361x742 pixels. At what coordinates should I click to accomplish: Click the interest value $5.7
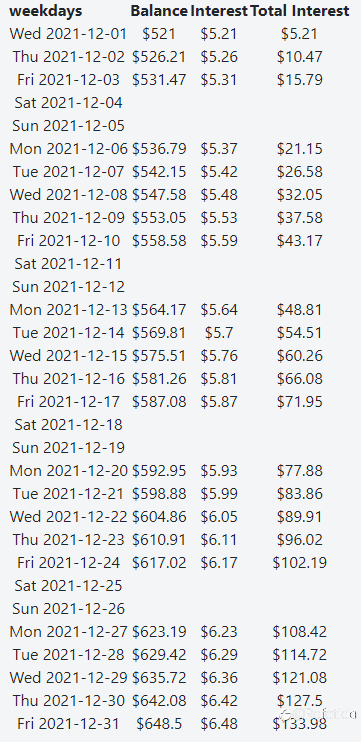click(x=219, y=332)
